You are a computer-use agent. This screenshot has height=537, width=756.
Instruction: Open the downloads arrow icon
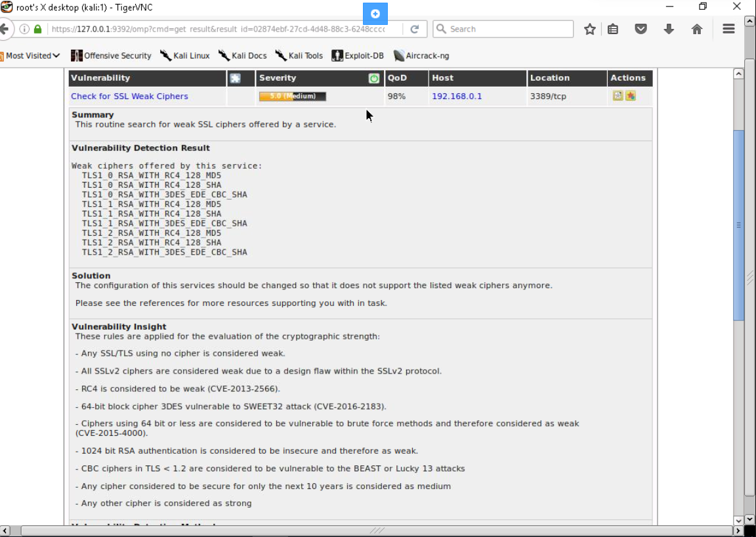[669, 29]
